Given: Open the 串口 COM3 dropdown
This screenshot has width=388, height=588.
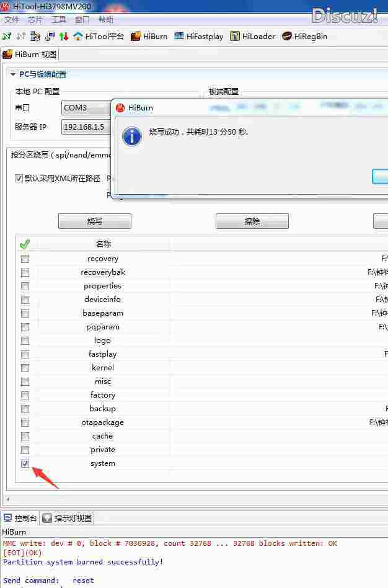Looking at the screenshot, I should pos(87,108).
